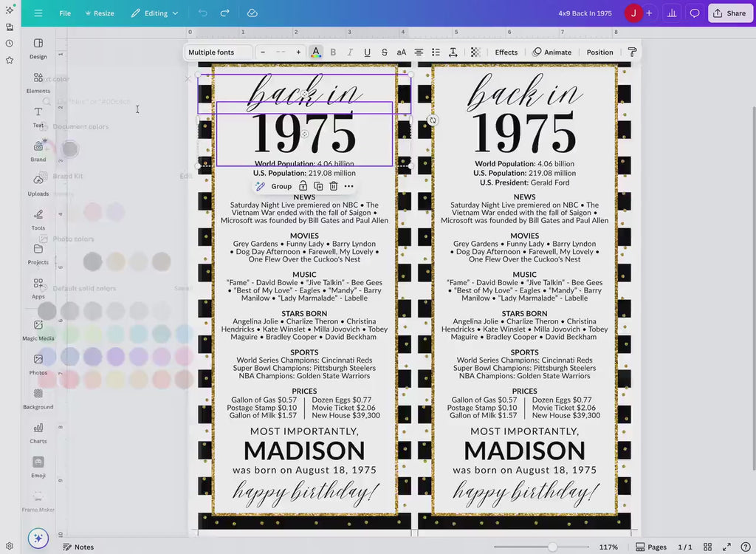Open the text color picker
Screen dimensions: 756x554
tap(316, 52)
